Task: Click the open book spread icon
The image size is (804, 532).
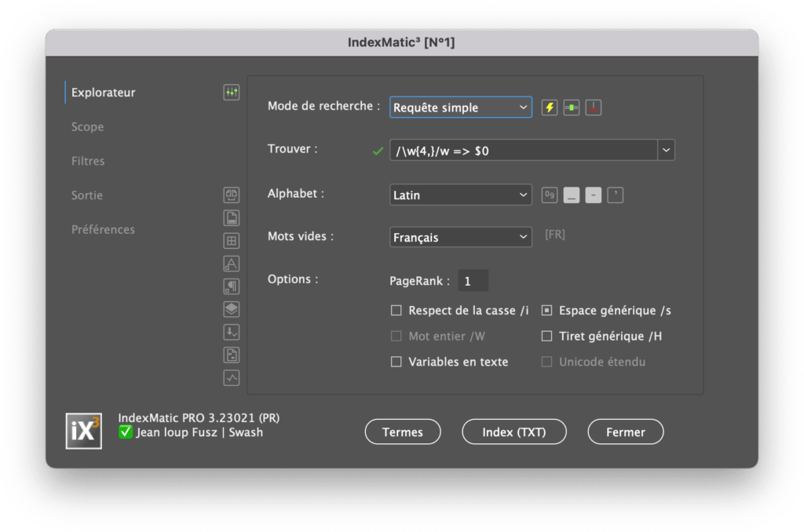Action: (x=232, y=195)
